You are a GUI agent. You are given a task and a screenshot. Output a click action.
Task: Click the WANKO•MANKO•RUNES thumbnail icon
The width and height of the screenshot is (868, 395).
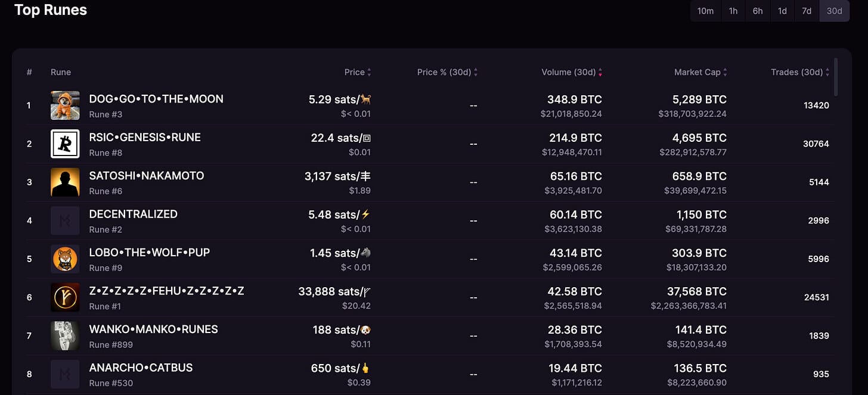click(x=65, y=336)
